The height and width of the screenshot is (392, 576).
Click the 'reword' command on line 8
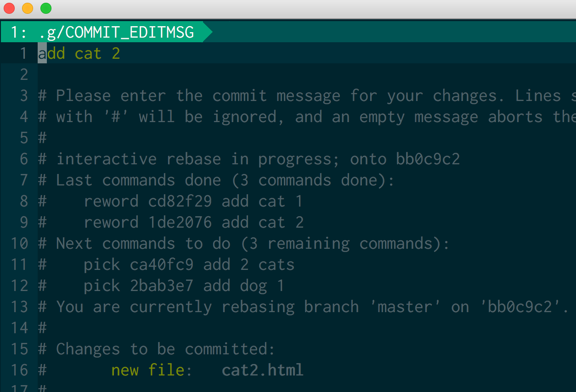[x=111, y=202]
